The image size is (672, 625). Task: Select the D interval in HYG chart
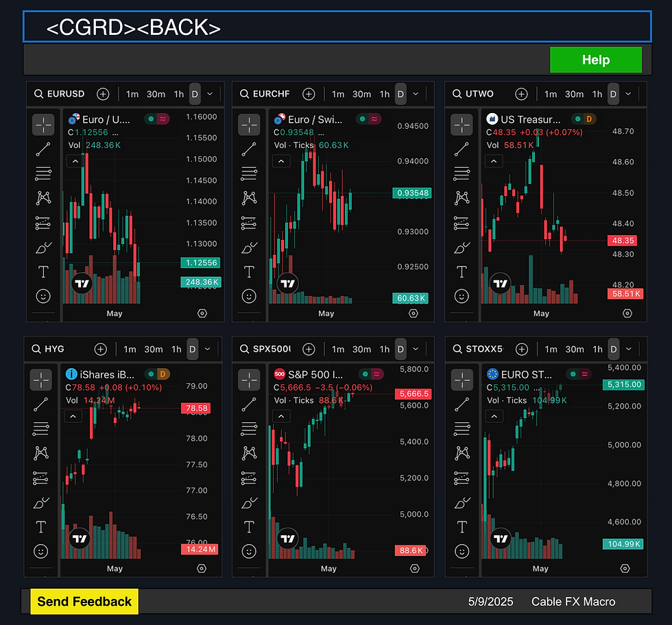click(193, 349)
